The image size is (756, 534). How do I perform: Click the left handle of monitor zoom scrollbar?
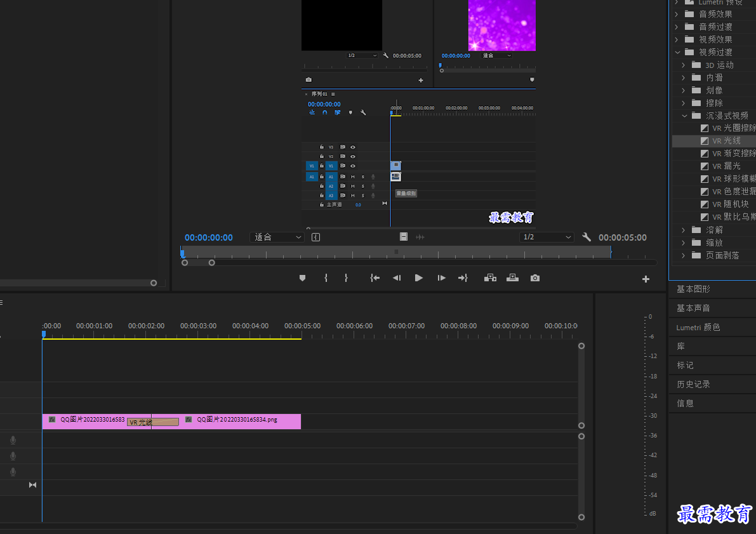(x=185, y=262)
